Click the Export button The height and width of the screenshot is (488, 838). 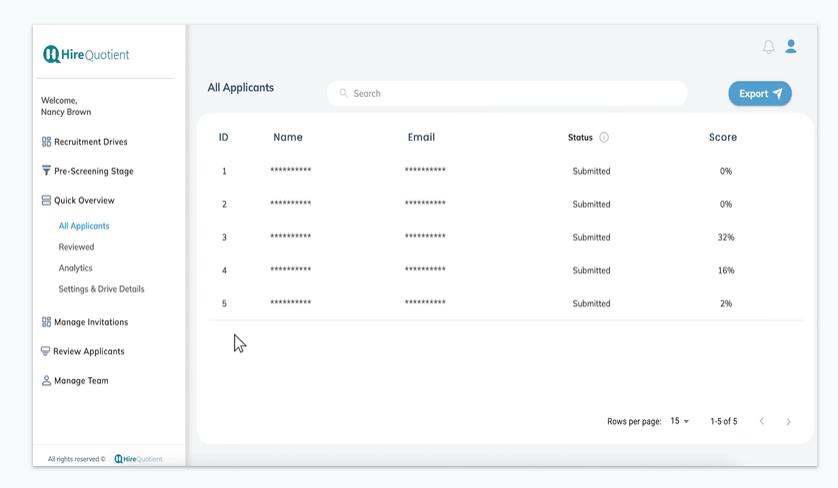(x=759, y=94)
